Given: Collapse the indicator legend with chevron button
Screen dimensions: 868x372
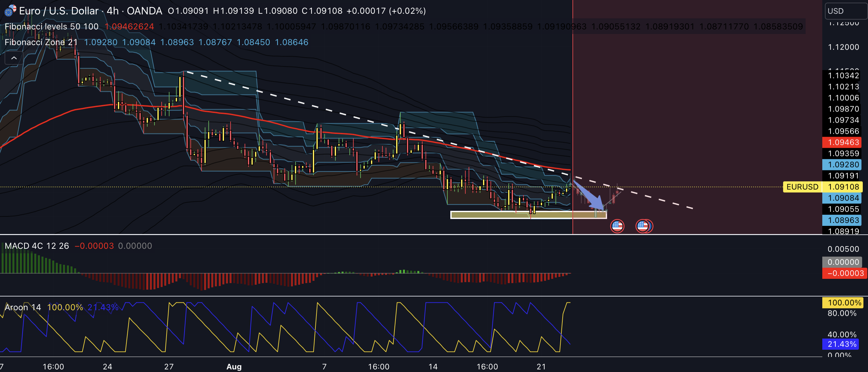Looking at the screenshot, I should [x=14, y=58].
